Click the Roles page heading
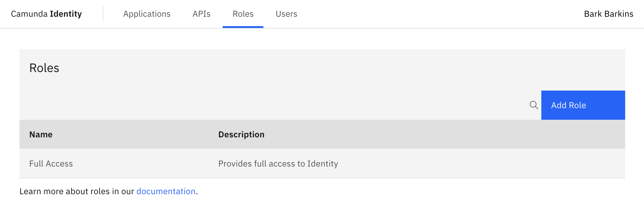Image resolution: width=644 pixels, height=203 pixels. (x=44, y=67)
